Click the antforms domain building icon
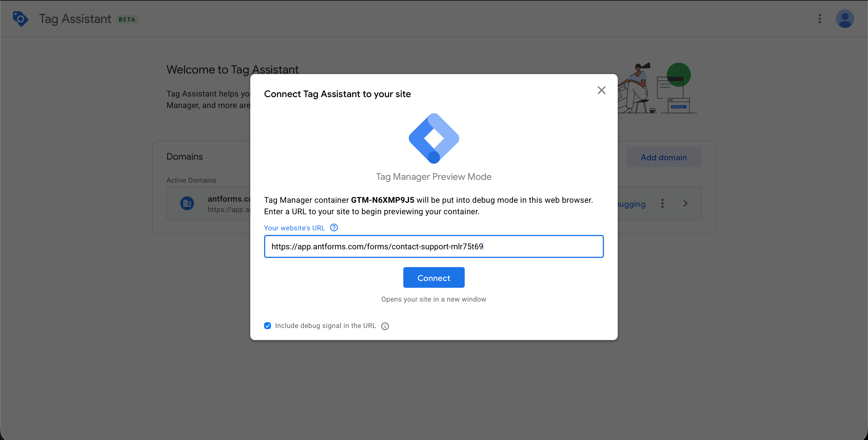Screen dimensions: 868x440 click(187, 203)
